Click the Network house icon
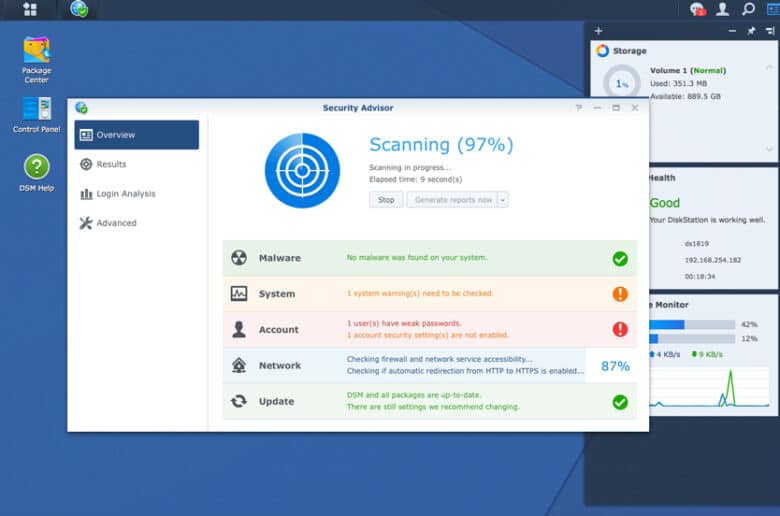This screenshot has width=780, height=516. [x=239, y=365]
